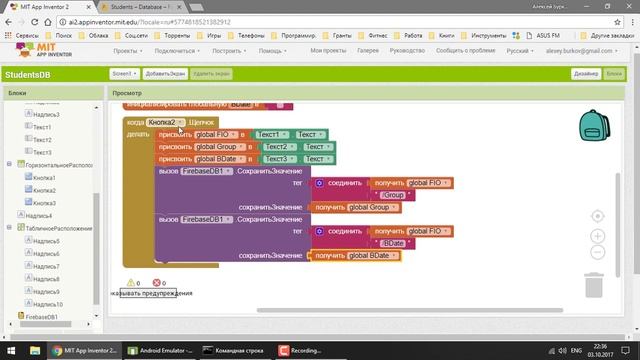
Task: Open the volume control in the tray
Action: (562, 351)
